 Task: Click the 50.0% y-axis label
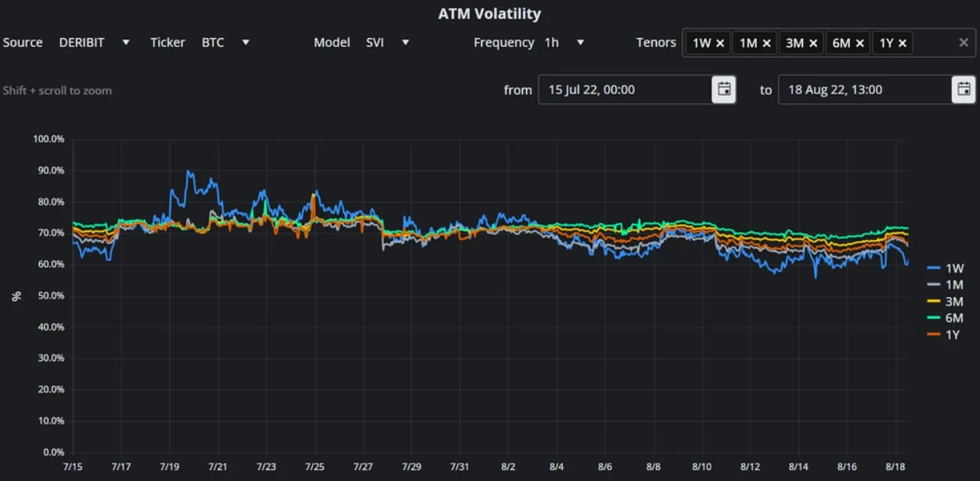[x=51, y=296]
